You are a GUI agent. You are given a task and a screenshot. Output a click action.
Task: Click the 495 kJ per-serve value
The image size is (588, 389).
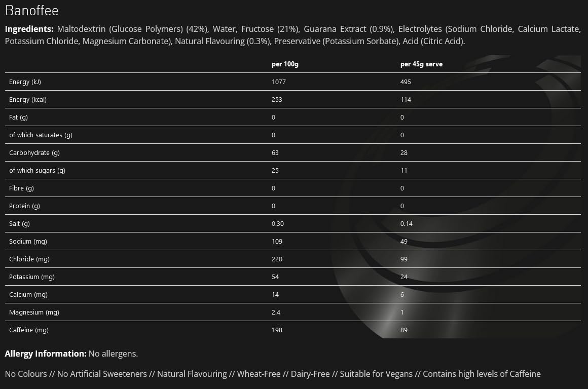coord(406,82)
